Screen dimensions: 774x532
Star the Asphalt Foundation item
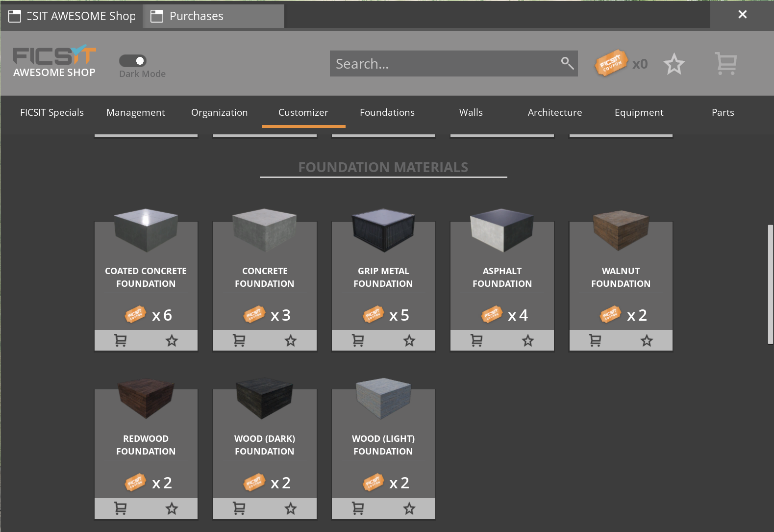pyautogui.click(x=528, y=340)
